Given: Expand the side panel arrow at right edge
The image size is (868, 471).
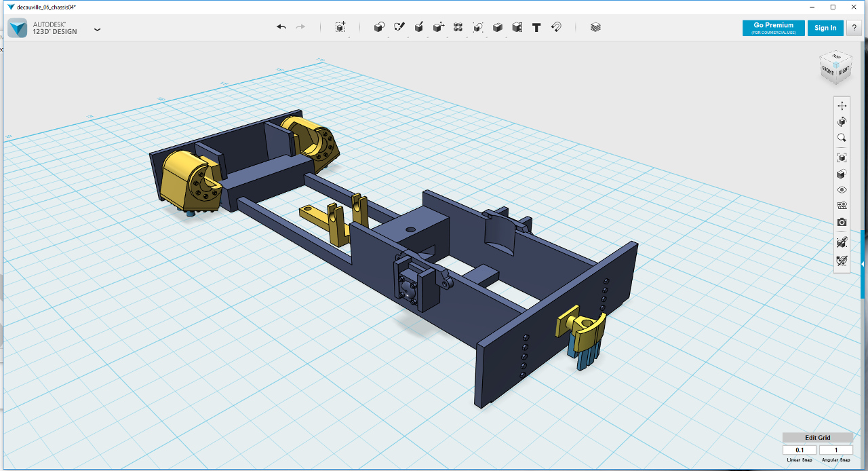Looking at the screenshot, I should (863, 264).
